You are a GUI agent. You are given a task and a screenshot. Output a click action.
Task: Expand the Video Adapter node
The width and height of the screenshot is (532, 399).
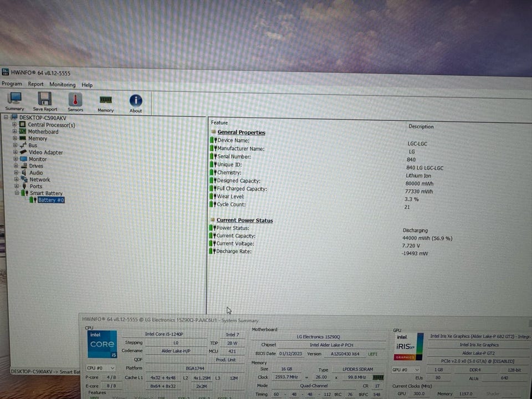tap(16, 152)
